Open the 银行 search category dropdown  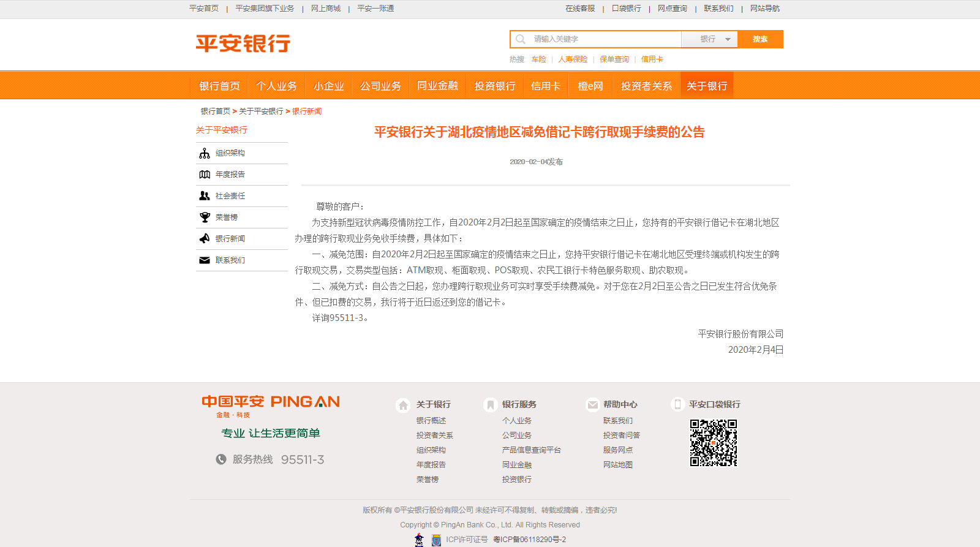(709, 39)
